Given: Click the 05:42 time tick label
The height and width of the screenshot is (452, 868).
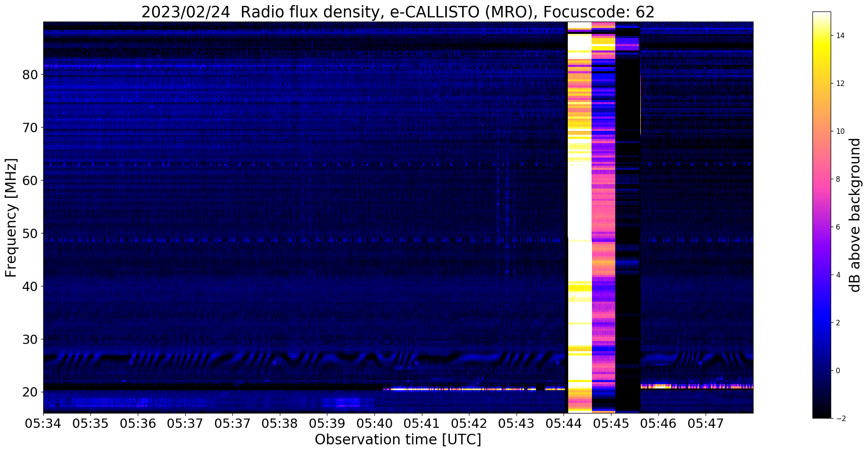Looking at the screenshot, I should click(469, 423).
